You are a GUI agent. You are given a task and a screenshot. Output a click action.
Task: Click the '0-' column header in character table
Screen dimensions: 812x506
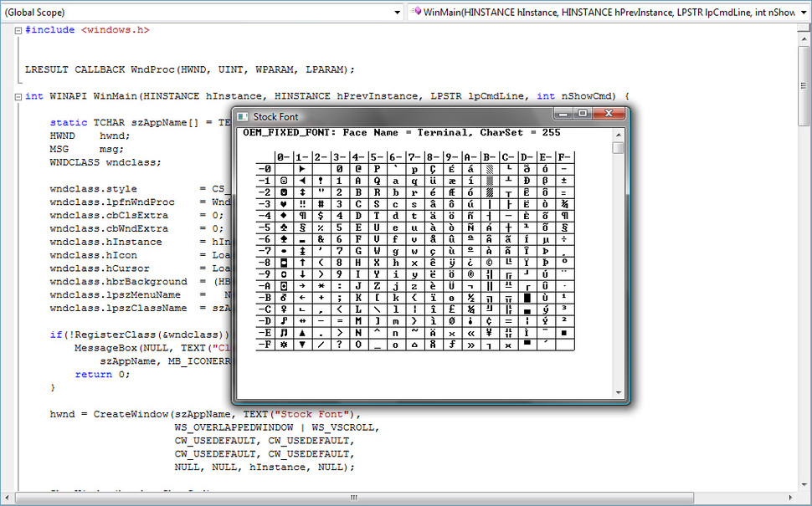click(x=283, y=157)
